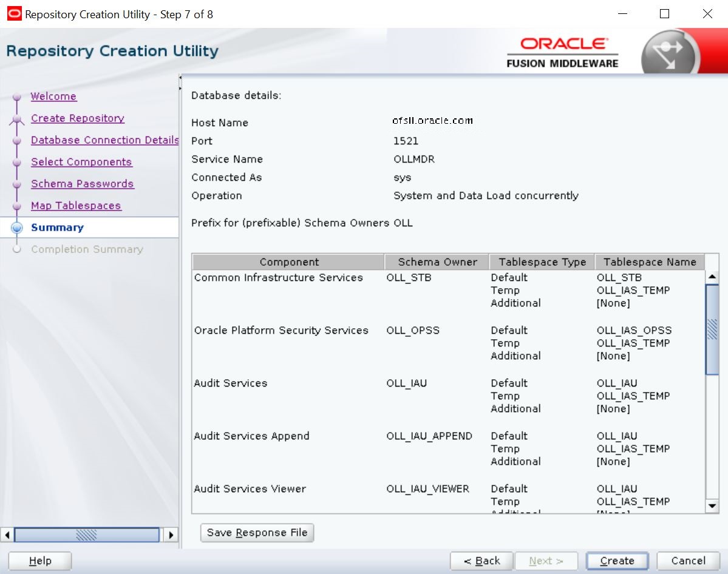
Task: Open Schema Passwords step
Action: [82, 183]
